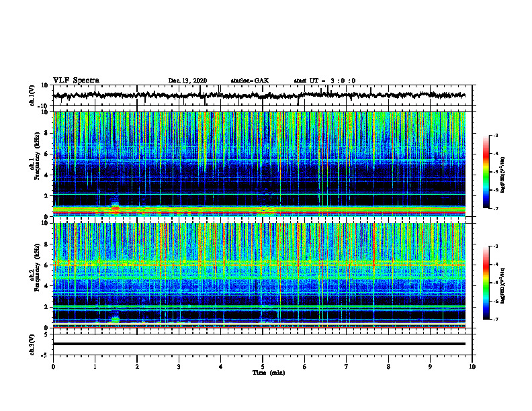Image resolution: width=532 pixels, height=411 pixels.
Task: Click the ch.1 voltage waveform trace
Action: (x=259, y=95)
